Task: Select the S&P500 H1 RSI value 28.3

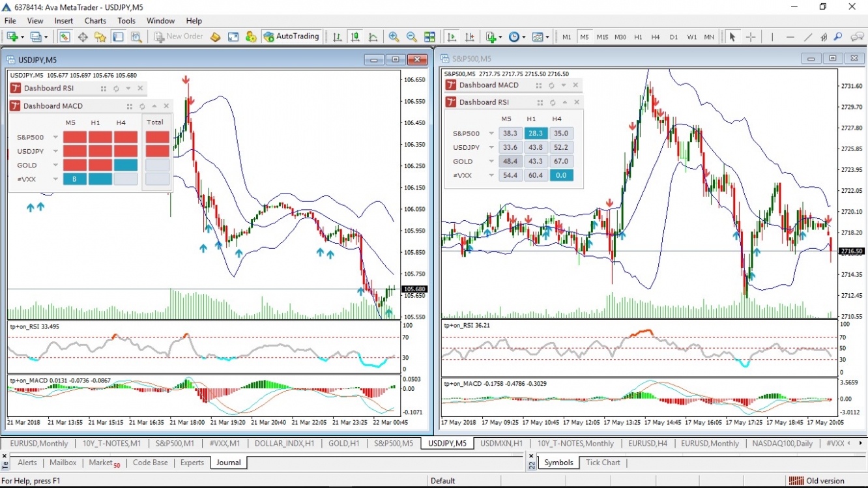Action: [536, 134]
